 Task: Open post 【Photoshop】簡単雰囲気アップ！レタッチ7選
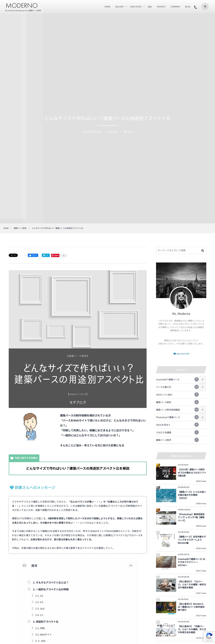click(x=191, y=517)
